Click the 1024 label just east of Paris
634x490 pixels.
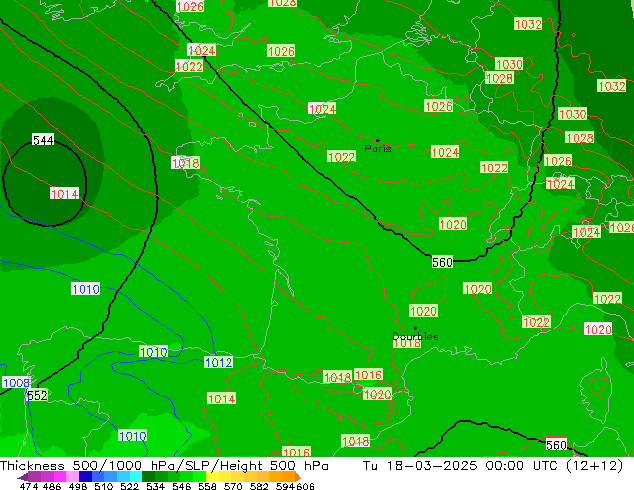445,152
